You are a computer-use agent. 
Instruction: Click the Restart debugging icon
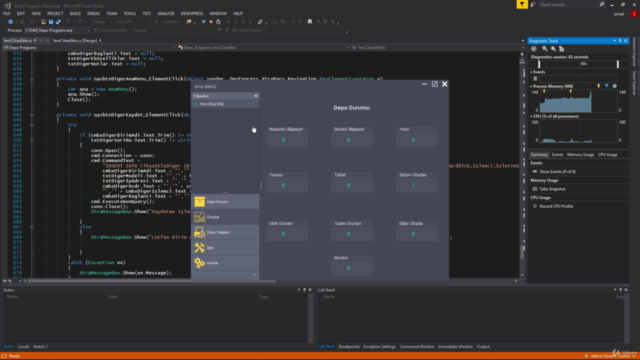(x=218, y=22)
